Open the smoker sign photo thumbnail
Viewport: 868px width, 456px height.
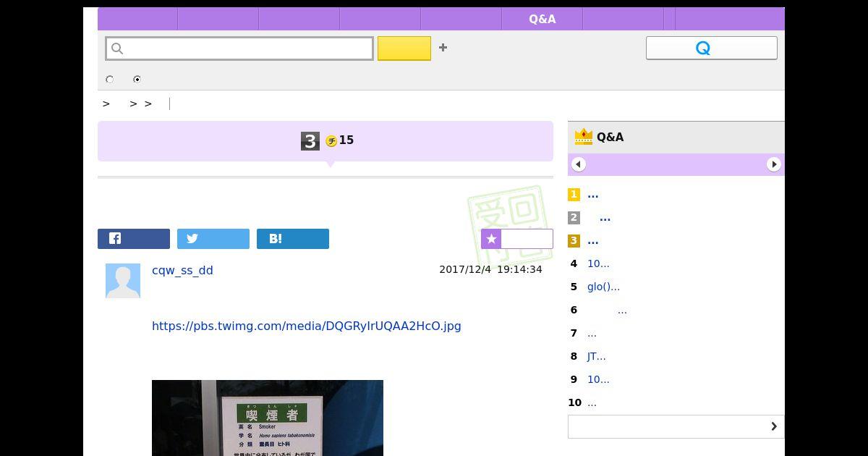[268, 418]
